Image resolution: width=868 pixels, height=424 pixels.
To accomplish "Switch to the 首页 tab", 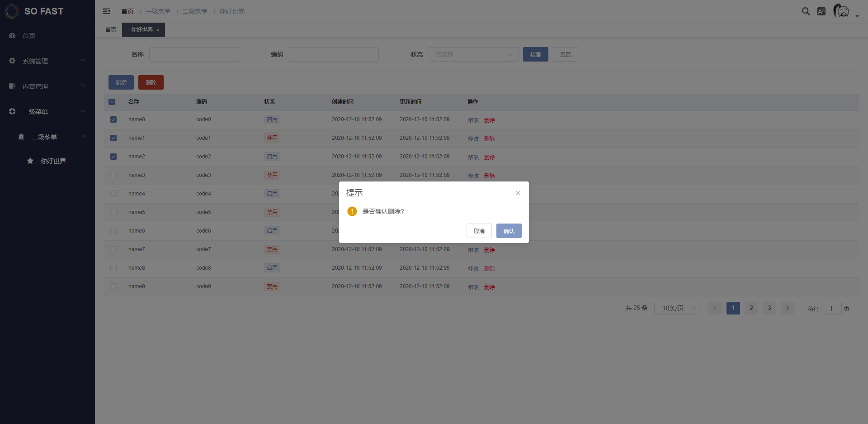I will click(111, 30).
